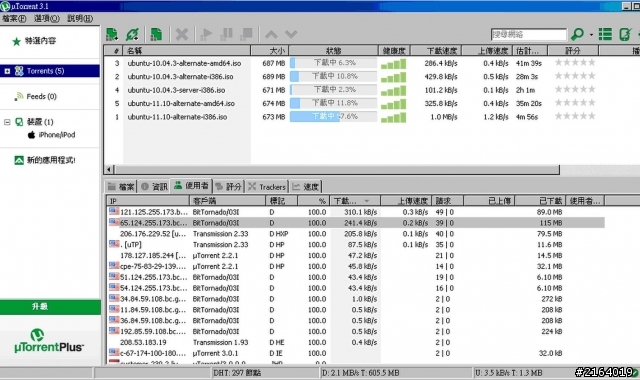Screen dimensions: 640x380
Task: Click the torrent list horizontal scrollbar
Action: point(337,169)
